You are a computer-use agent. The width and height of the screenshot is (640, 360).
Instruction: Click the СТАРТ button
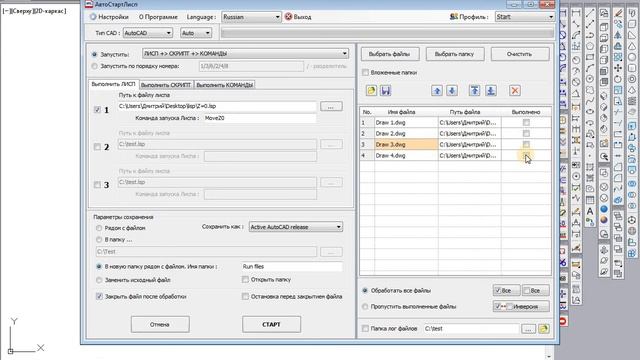pyautogui.click(x=271, y=324)
